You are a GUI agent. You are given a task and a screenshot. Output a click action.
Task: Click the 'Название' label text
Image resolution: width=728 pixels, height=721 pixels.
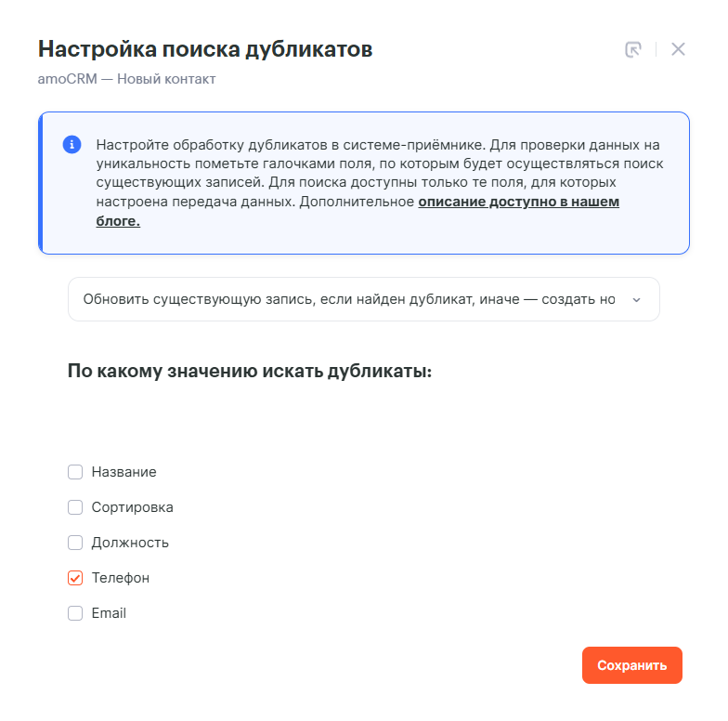[123, 472]
